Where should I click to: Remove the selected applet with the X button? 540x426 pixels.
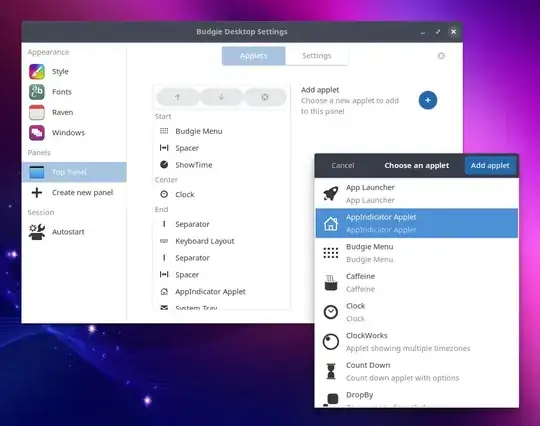pos(265,97)
